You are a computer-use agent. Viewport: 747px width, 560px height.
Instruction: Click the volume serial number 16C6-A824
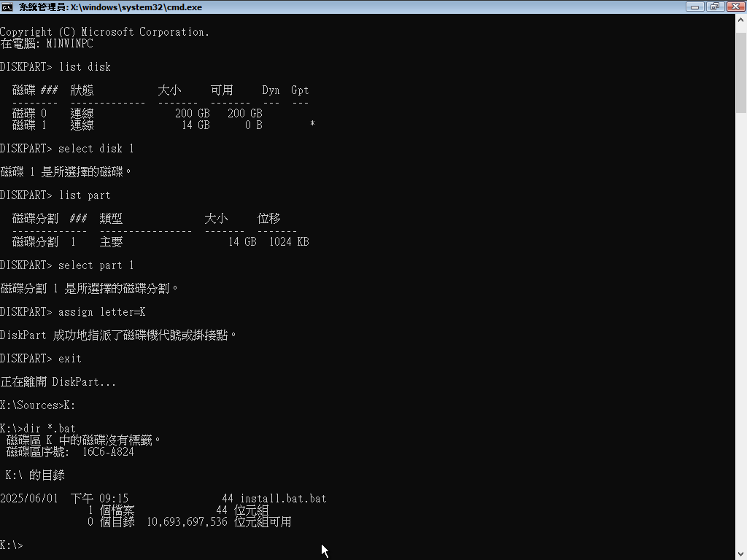[108, 452]
